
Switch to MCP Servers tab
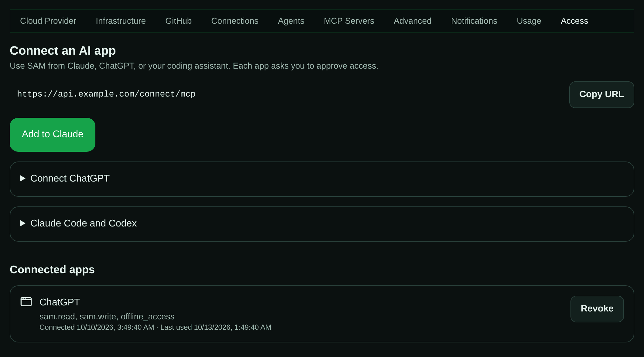(x=349, y=21)
